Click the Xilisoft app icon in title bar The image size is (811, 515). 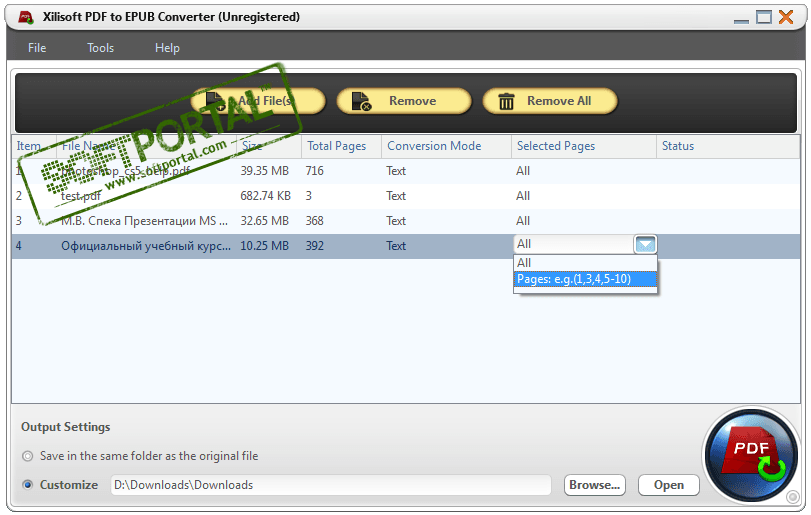pyautogui.click(x=26, y=17)
